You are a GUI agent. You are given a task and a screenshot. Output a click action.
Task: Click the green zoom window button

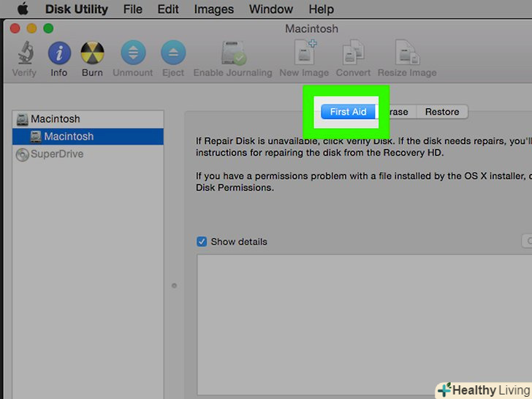coord(48,28)
